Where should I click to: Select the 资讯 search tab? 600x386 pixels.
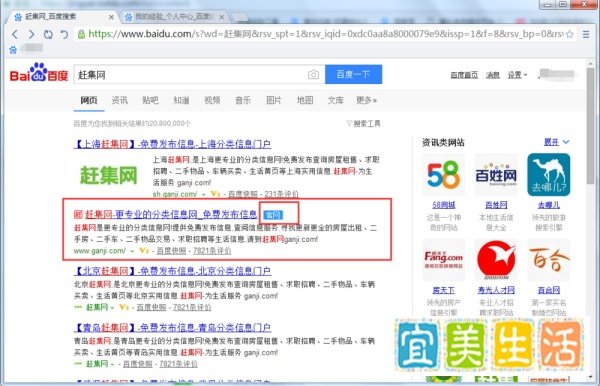click(119, 100)
